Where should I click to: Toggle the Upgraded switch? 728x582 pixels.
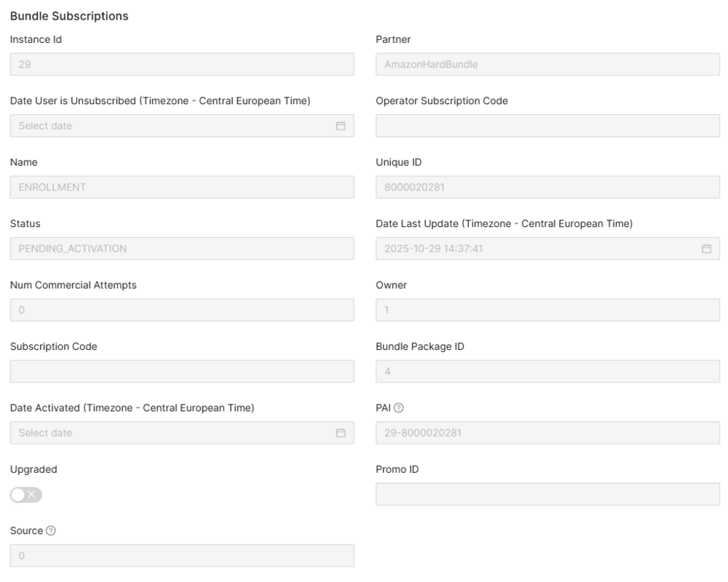(26, 495)
